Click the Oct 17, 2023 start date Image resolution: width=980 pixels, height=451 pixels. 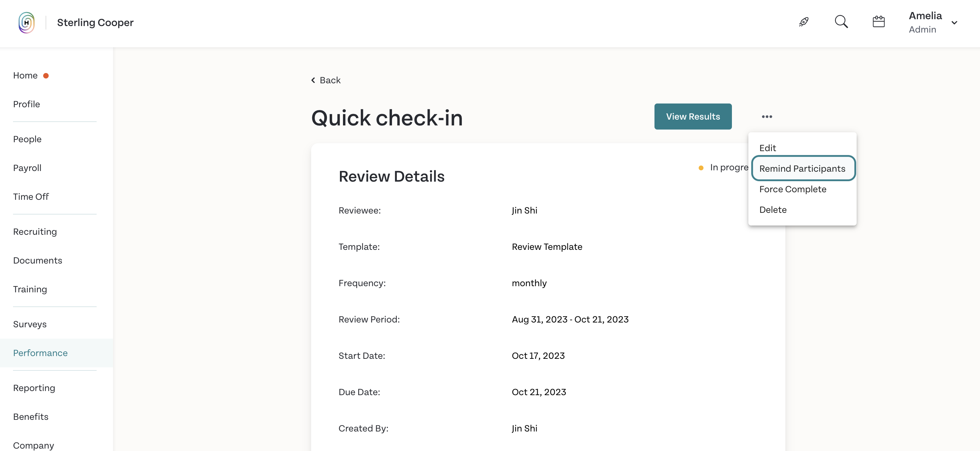point(538,356)
